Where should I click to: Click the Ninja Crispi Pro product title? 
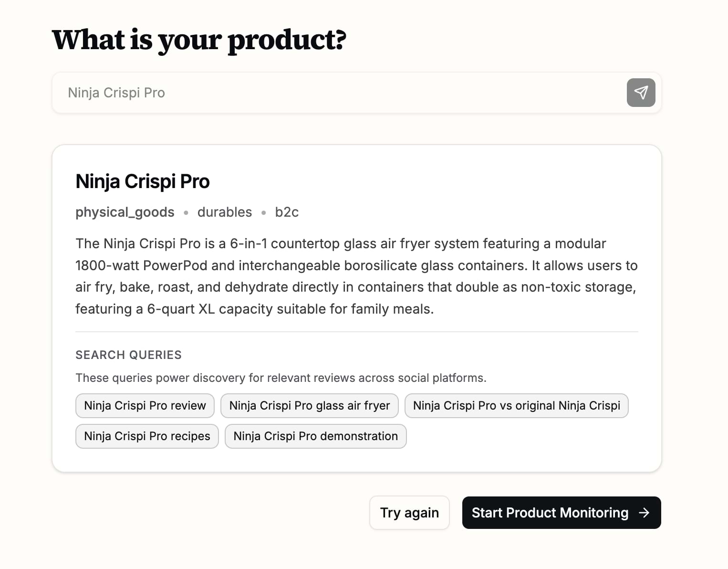(142, 181)
